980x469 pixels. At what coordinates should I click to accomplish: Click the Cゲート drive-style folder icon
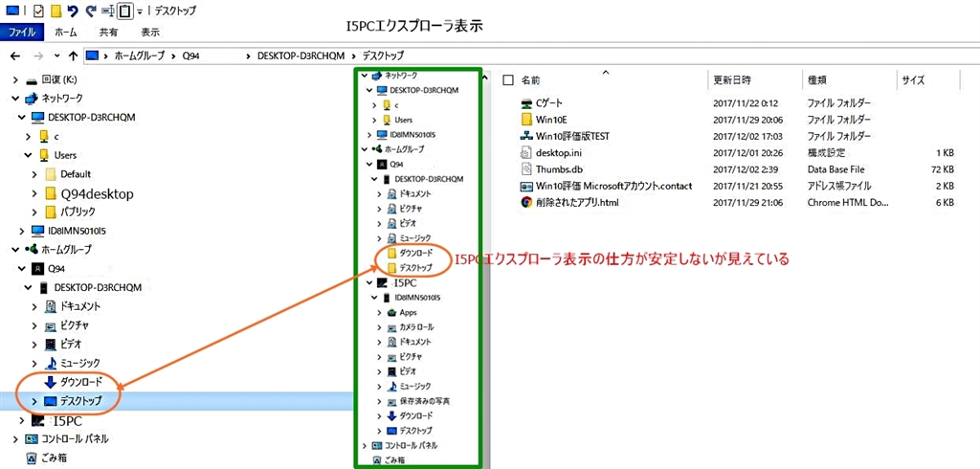pyautogui.click(x=525, y=103)
